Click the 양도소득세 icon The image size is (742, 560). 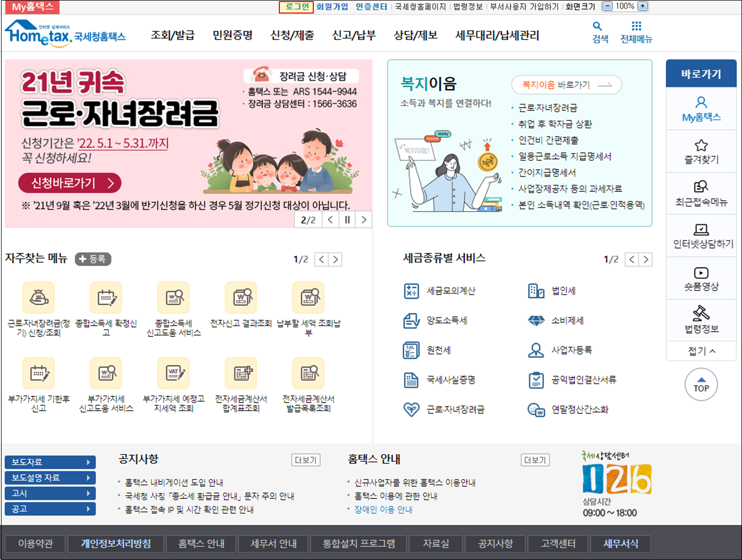[x=411, y=320]
